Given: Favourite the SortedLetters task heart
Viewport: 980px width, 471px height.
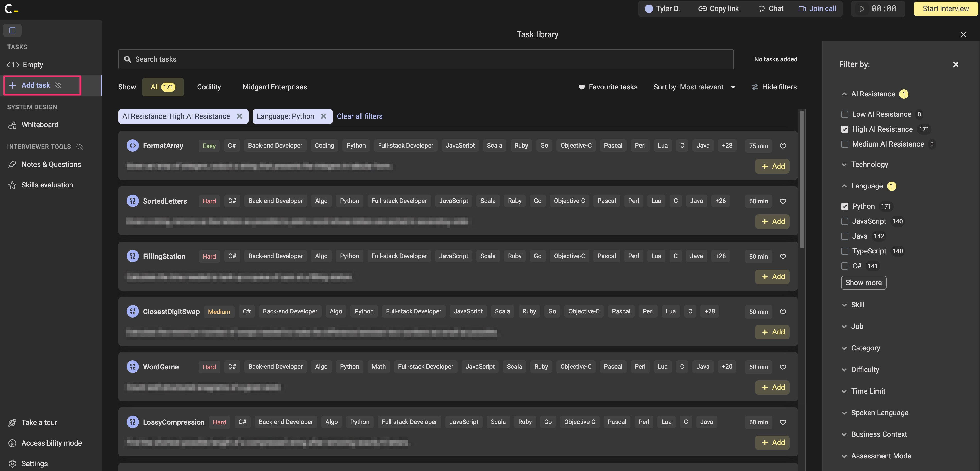Looking at the screenshot, I should 782,201.
